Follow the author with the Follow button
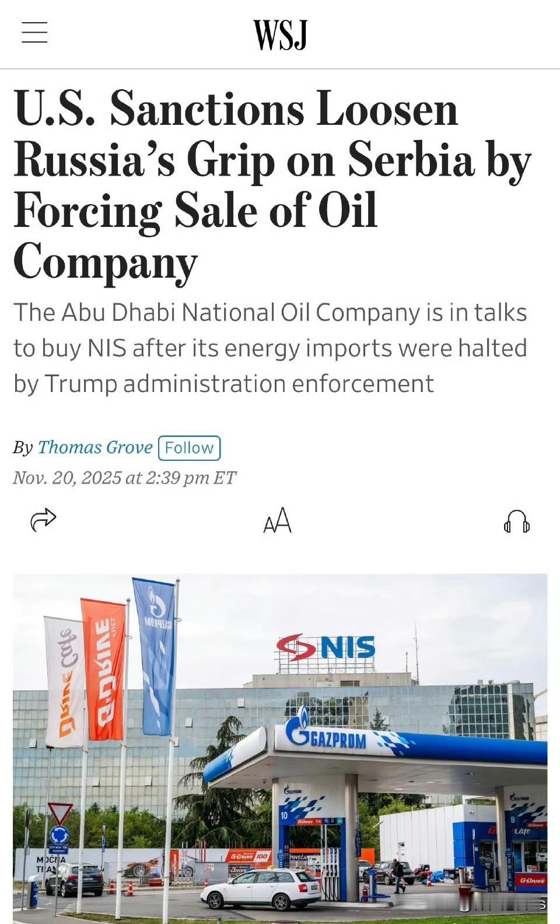The height and width of the screenshot is (924, 560). click(x=189, y=447)
